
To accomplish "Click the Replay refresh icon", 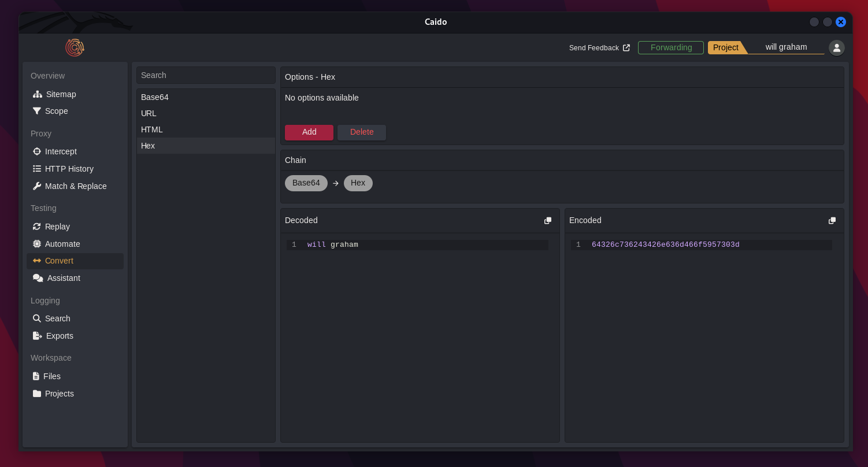I will [37, 227].
